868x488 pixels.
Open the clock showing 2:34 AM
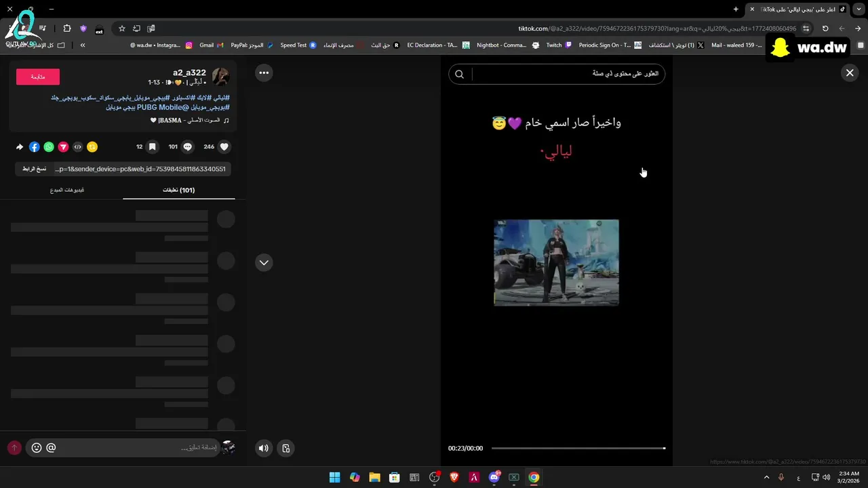pos(849,477)
